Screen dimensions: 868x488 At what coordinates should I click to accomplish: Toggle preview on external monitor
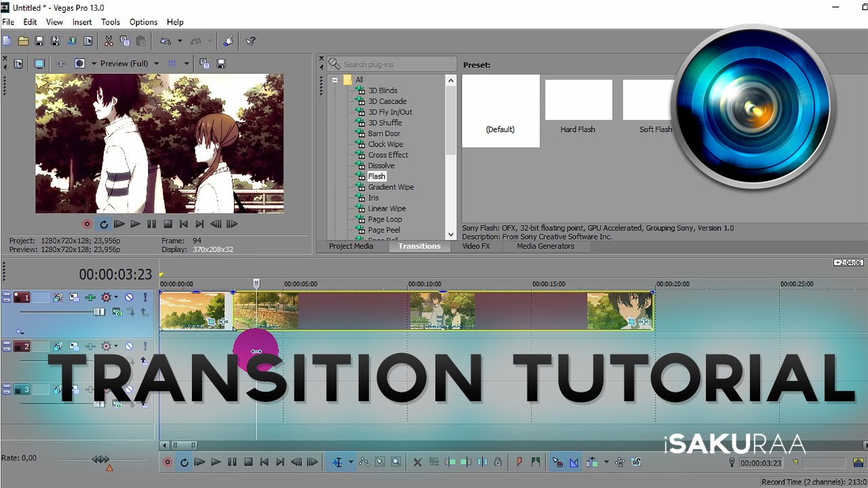pos(39,64)
